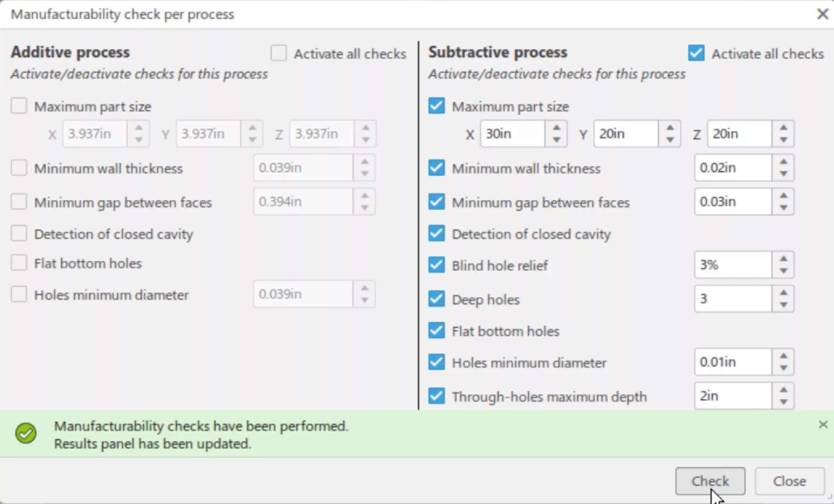Enable Additive process Maximum part size check
The height and width of the screenshot is (504, 834).
(x=18, y=106)
